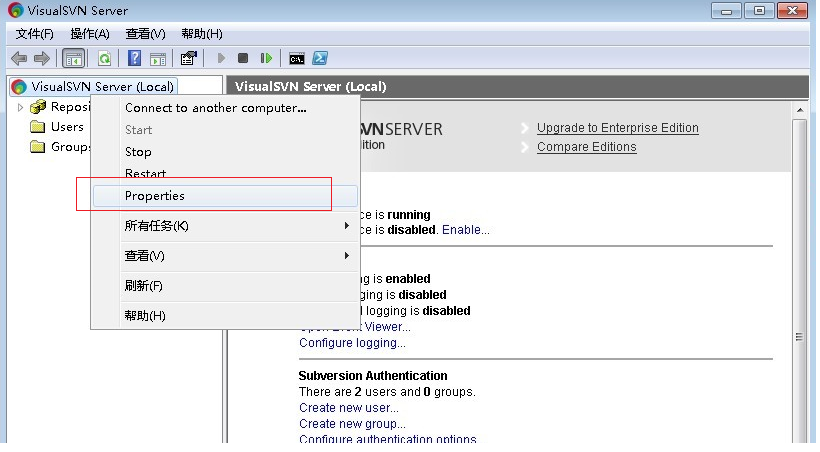Click the Enable... link
This screenshot has height=452, width=820.
point(465,230)
